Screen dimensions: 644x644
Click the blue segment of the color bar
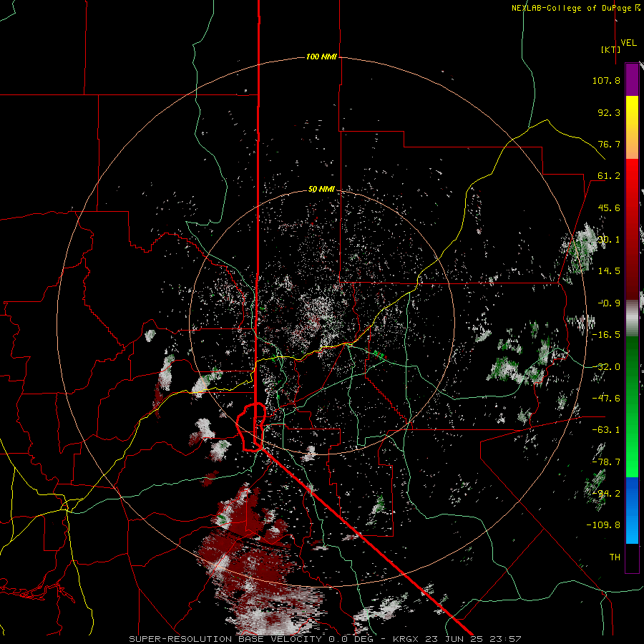(x=632, y=510)
